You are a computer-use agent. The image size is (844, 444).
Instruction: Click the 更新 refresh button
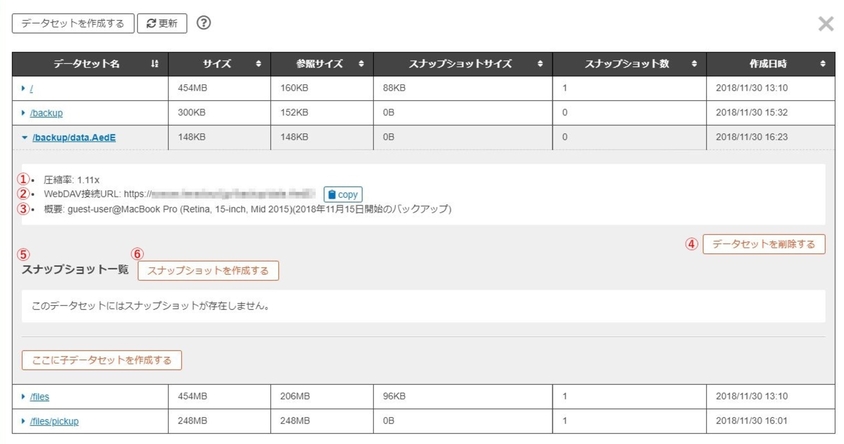pos(161,23)
